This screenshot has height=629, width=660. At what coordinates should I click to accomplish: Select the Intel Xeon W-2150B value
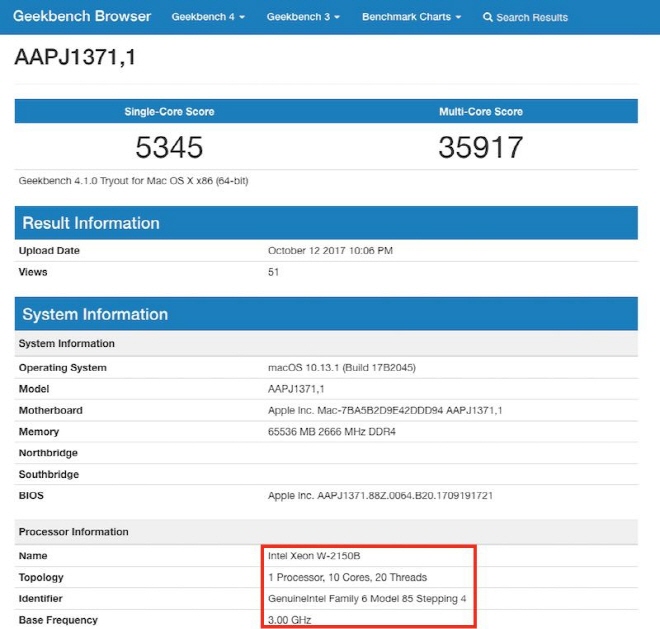click(314, 556)
